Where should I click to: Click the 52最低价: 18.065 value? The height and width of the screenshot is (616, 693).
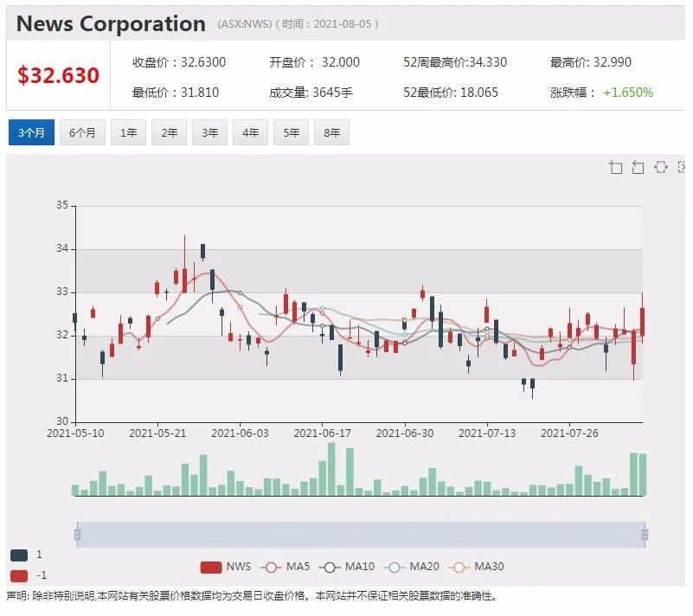coord(451,93)
